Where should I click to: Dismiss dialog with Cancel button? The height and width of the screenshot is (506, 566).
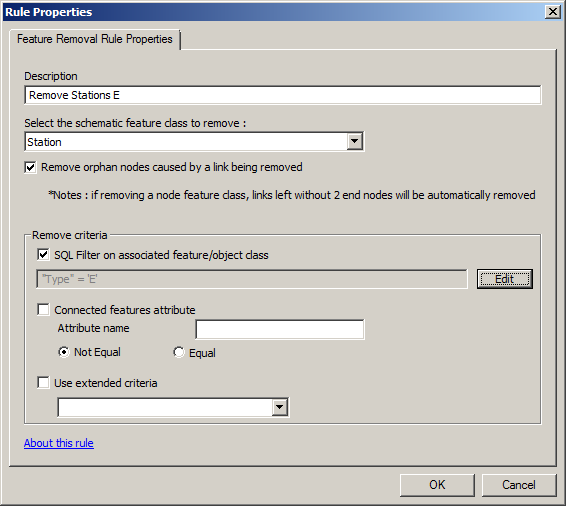pyautogui.click(x=519, y=485)
